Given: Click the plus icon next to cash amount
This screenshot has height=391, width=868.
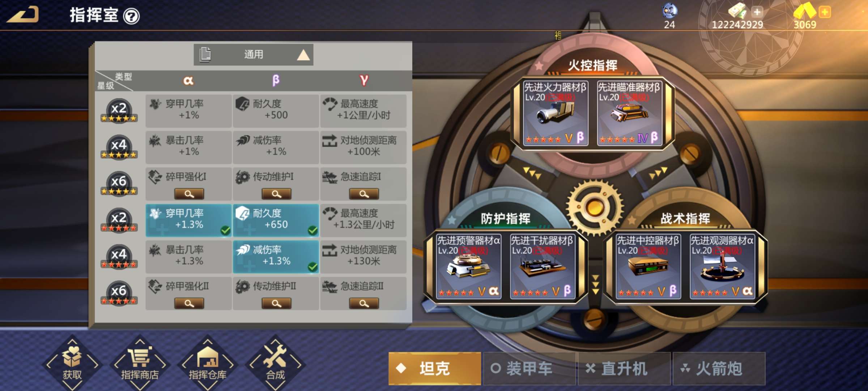Looking at the screenshot, I should coord(757,12).
